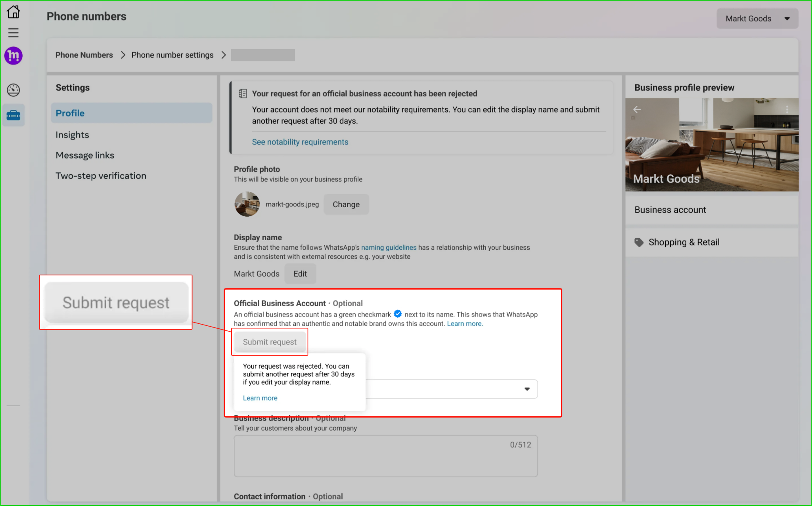Viewport: 812px width, 506px height.
Task: Open Message links settings section
Action: (85, 155)
